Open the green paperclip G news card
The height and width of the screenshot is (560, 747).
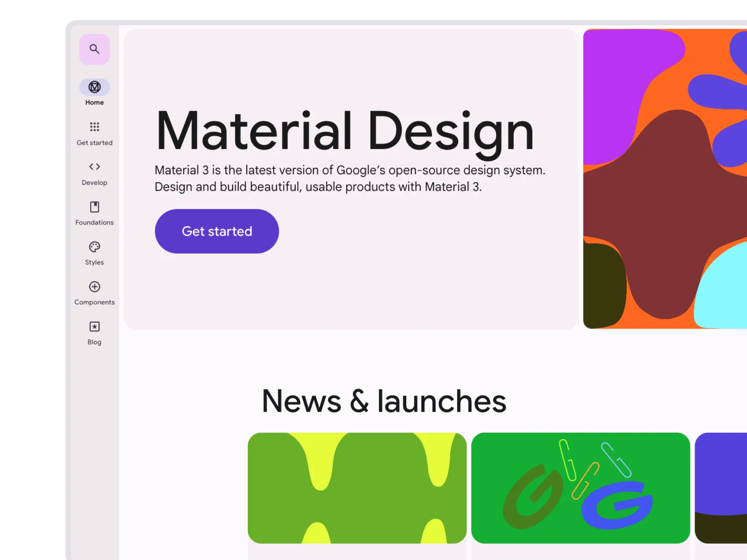tap(580, 488)
